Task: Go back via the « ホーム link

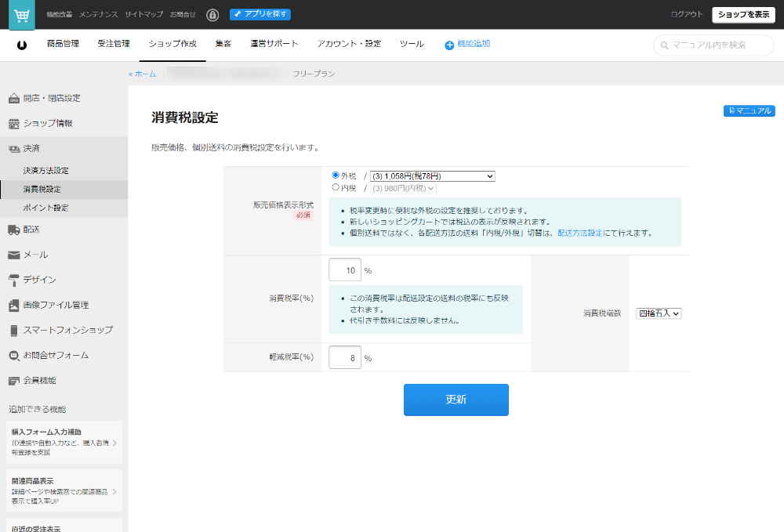Action: pyautogui.click(x=142, y=74)
